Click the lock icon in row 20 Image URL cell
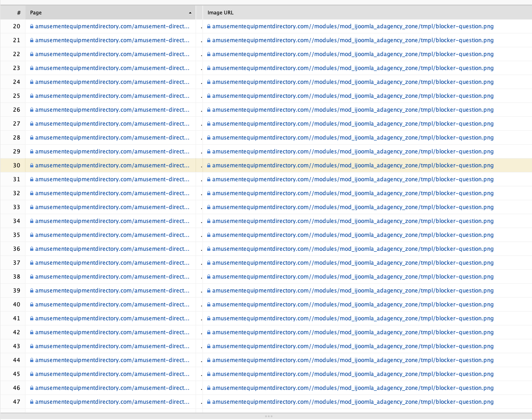Viewport: 532px width, 420px height. pos(209,26)
